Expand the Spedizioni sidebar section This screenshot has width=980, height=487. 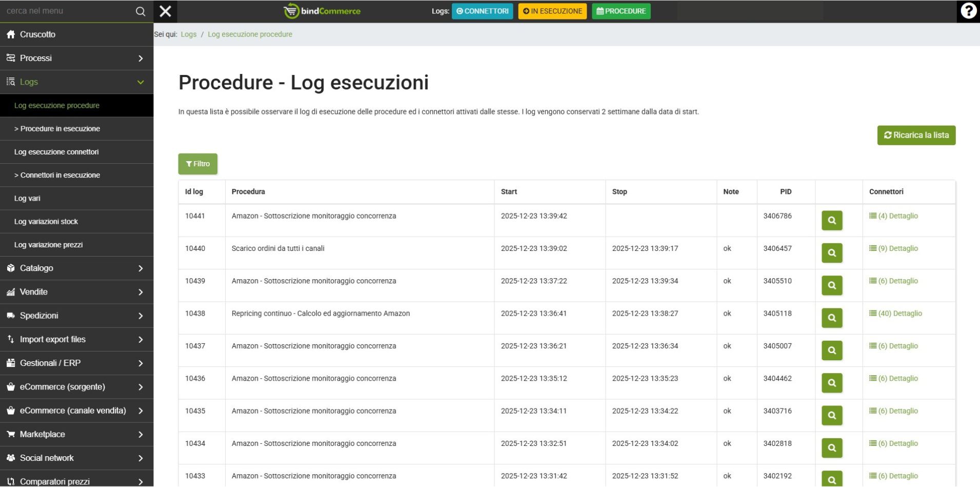(x=76, y=316)
